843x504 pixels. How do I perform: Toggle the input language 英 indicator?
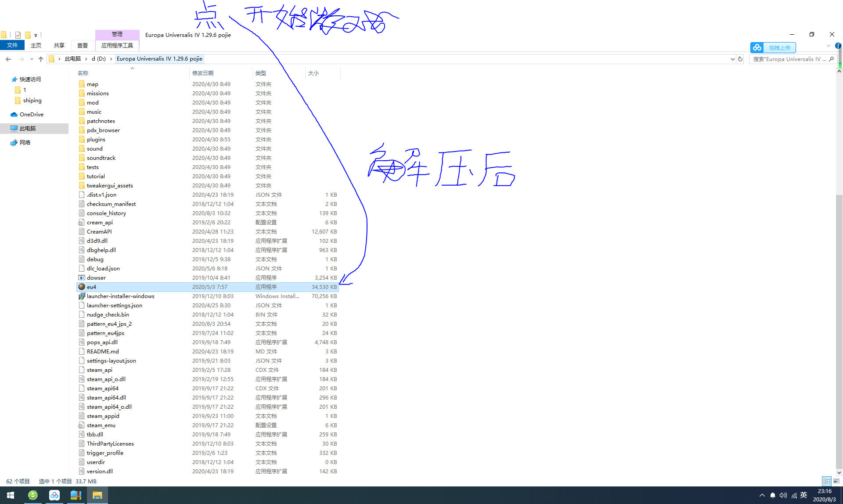(x=803, y=495)
